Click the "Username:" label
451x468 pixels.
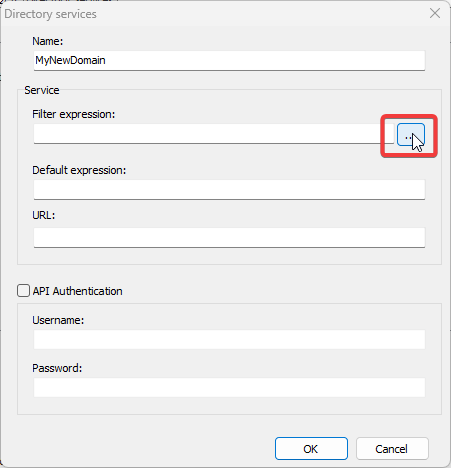58,320
